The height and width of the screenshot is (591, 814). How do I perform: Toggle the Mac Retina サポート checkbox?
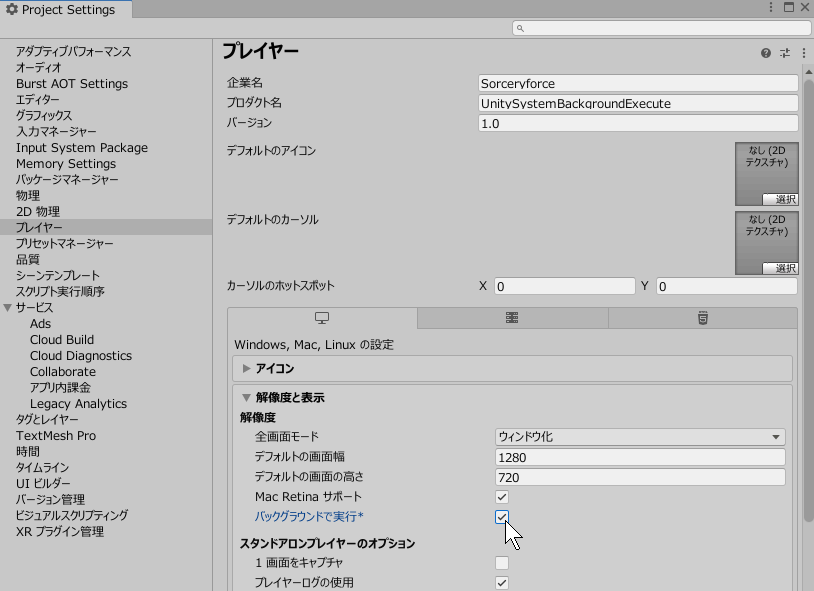point(502,497)
